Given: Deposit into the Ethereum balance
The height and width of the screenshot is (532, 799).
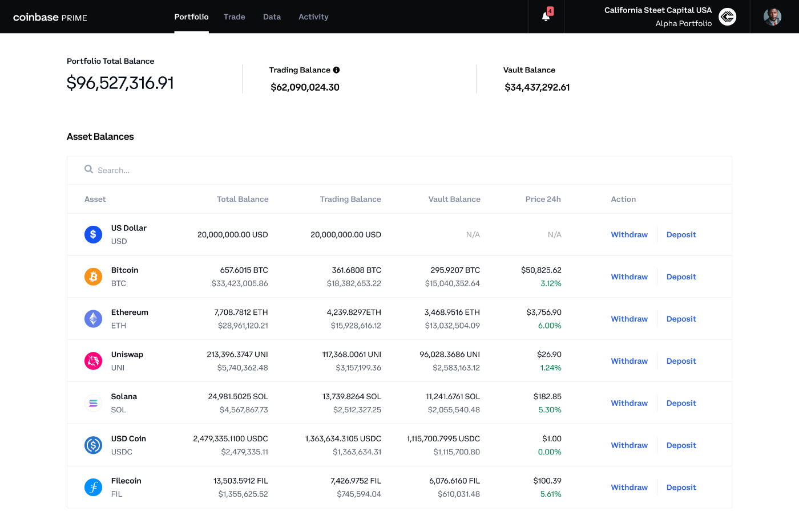Looking at the screenshot, I should click(x=681, y=318).
